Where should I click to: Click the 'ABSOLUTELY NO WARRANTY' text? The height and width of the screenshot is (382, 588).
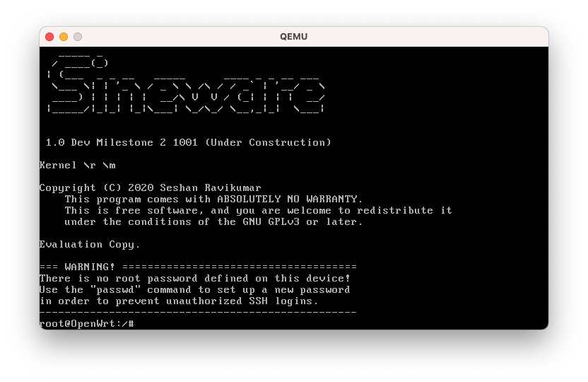290,199
